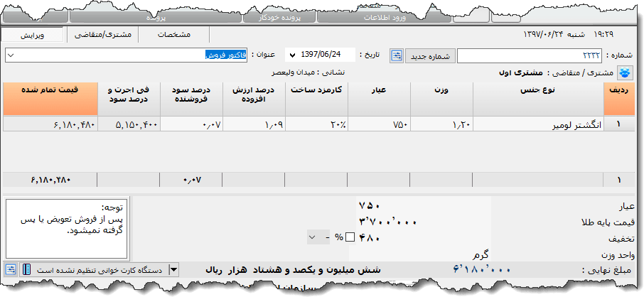
Task: Open the ورود اطلاعات top tab
Action: point(385,18)
